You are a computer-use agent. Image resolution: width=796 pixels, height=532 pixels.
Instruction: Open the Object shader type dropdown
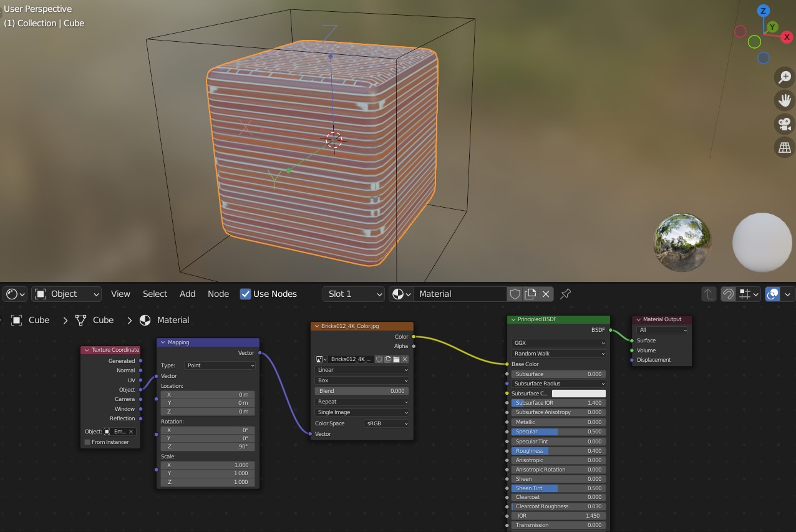click(67, 294)
